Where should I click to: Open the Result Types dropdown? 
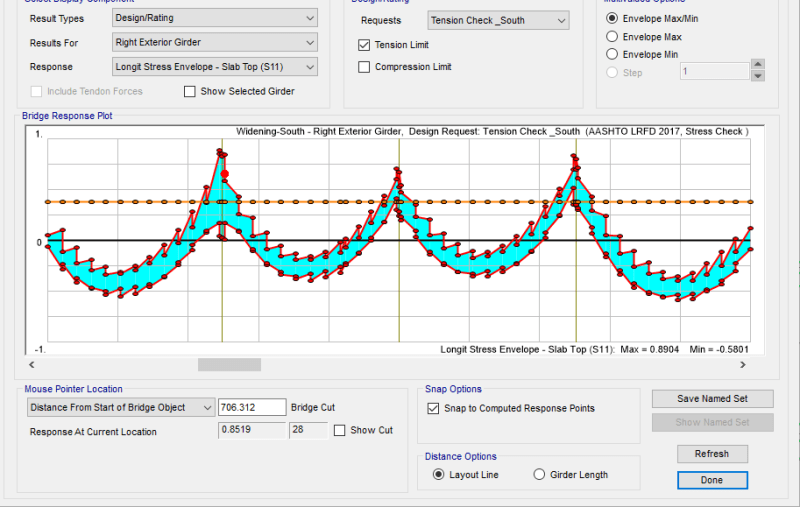[x=215, y=18]
